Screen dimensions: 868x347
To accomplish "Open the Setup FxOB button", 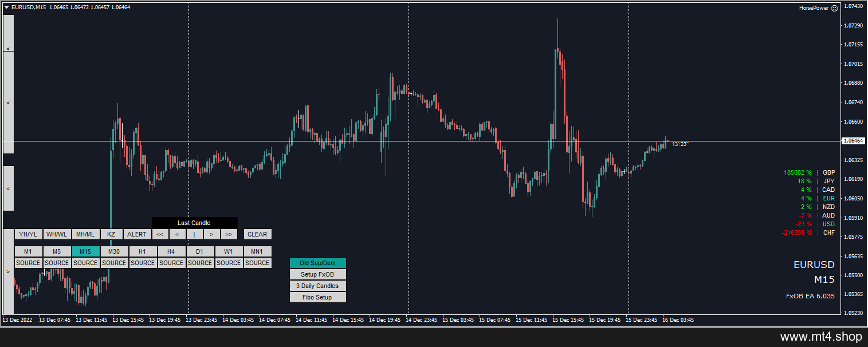I will click(x=318, y=274).
